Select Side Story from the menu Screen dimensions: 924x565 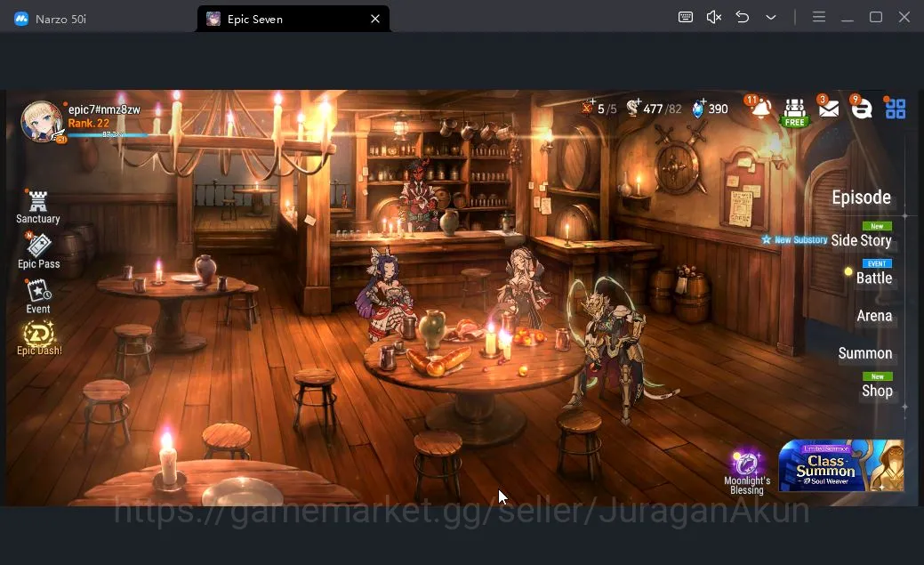[861, 240]
